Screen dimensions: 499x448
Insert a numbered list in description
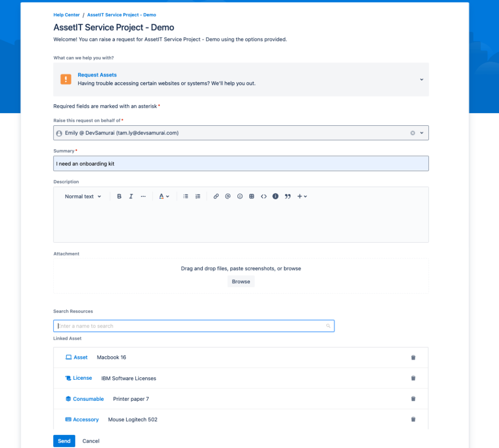pos(198,196)
